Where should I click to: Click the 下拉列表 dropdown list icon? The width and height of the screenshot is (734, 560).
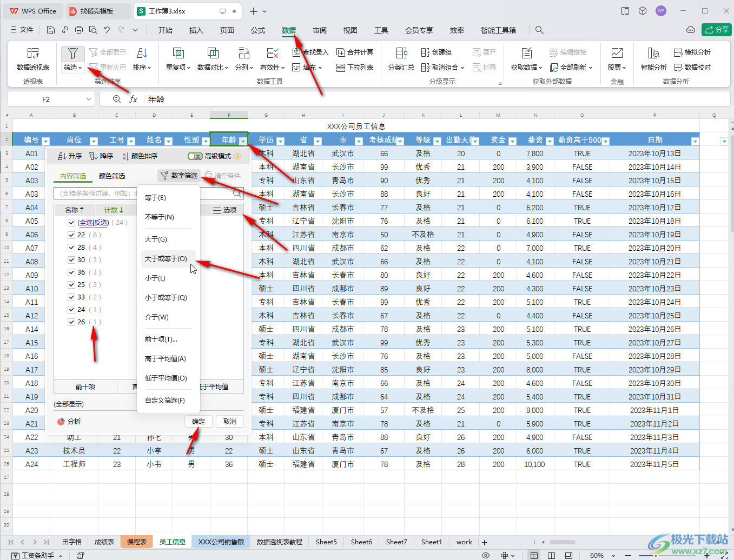[341, 68]
